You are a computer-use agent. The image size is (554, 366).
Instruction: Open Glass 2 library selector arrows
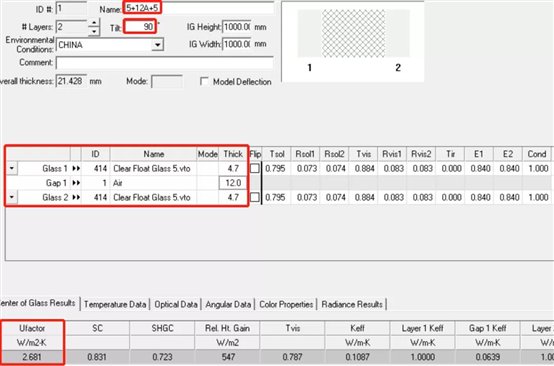point(76,197)
